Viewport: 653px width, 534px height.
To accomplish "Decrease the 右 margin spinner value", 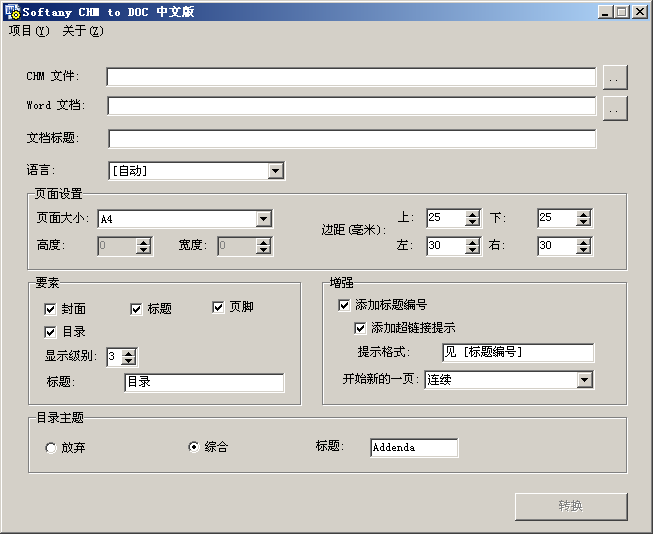I will point(584,250).
